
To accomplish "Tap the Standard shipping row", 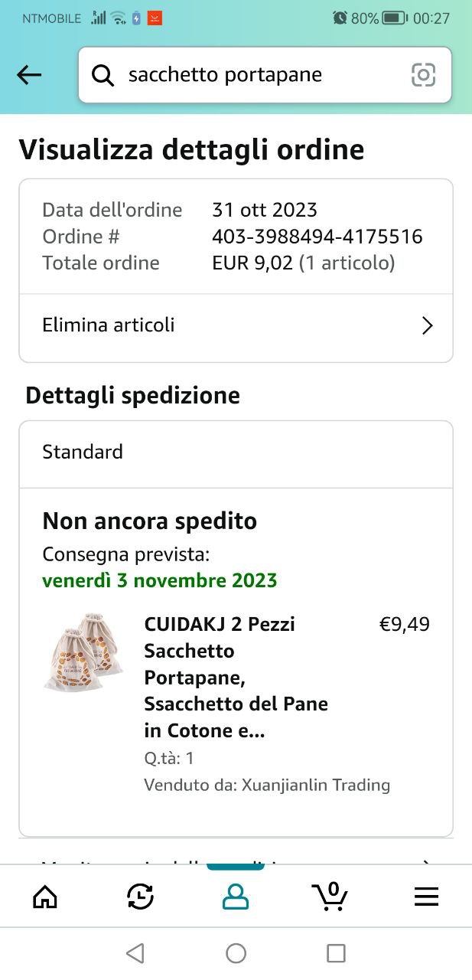I will 236,452.
